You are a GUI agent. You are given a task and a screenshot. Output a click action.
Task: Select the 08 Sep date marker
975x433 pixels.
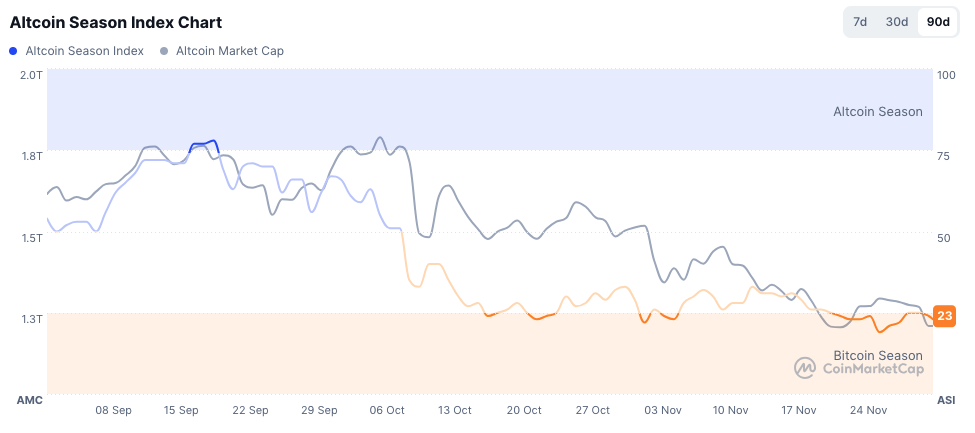tap(114, 410)
